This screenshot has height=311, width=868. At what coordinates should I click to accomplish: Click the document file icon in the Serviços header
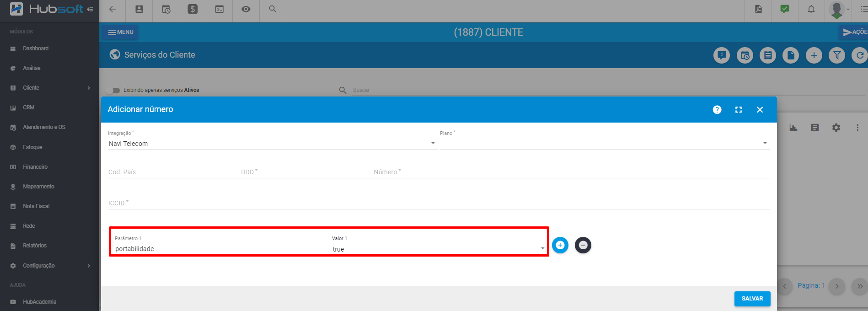tap(791, 55)
